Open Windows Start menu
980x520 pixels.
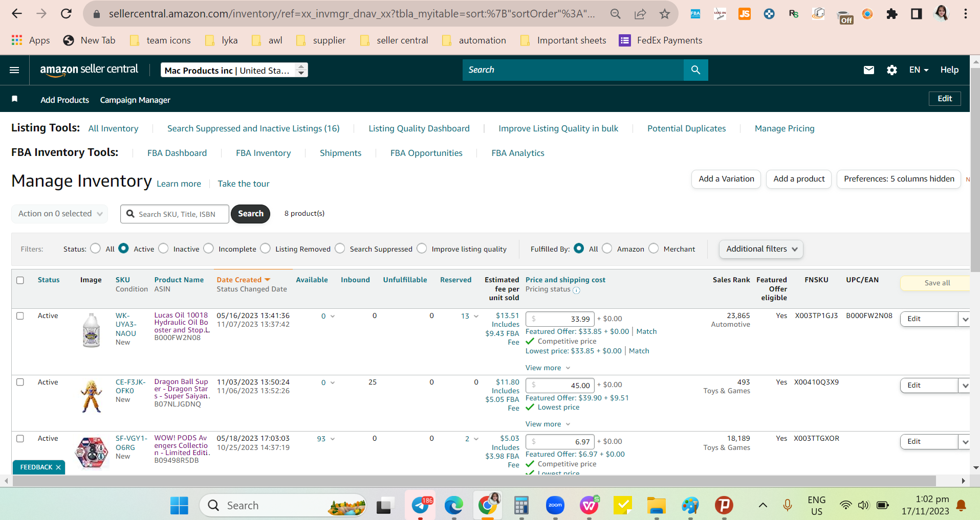click(179, 506)
